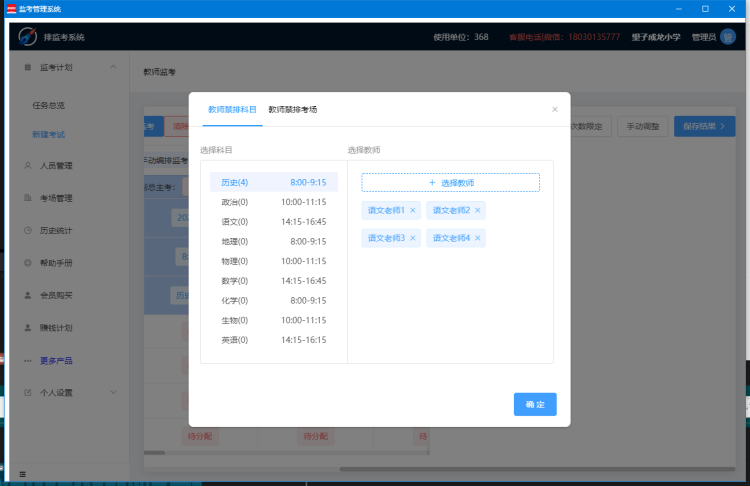
Task: Click the 更多产品 ellipsis icon
Action: click(x=28, y=361)
